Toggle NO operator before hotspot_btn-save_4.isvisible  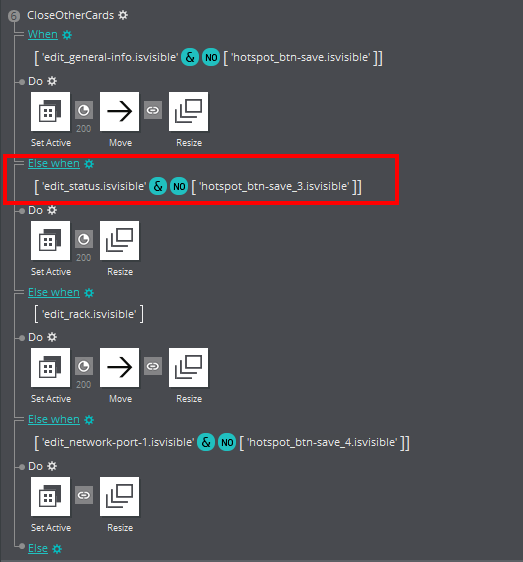tap(227, 442)
